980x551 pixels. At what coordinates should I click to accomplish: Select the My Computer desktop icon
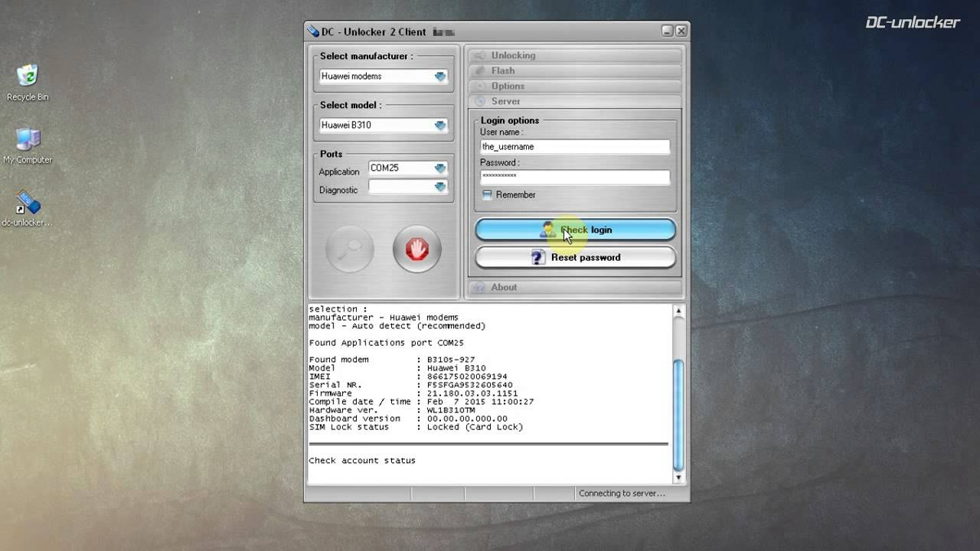pos(28,145)
